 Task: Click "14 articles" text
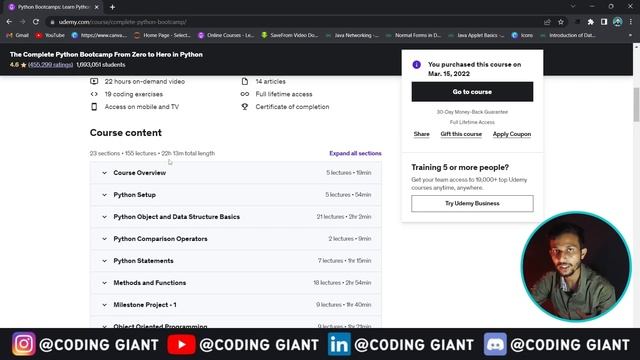click(x=270, y=82)
